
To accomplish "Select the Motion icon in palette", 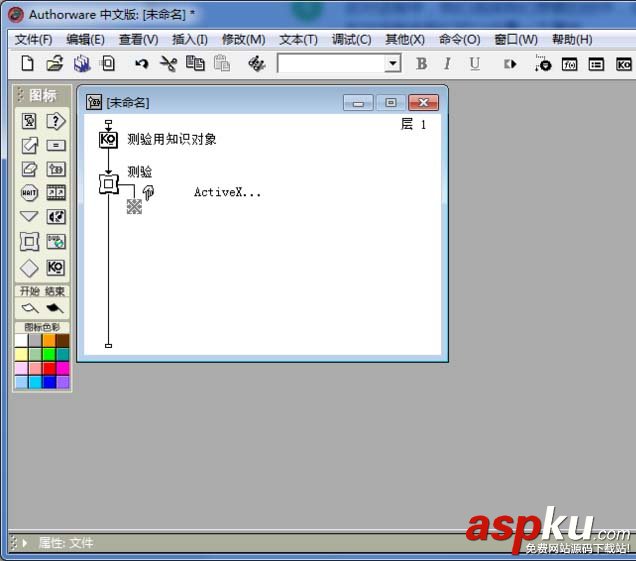I will click(29, 145).
